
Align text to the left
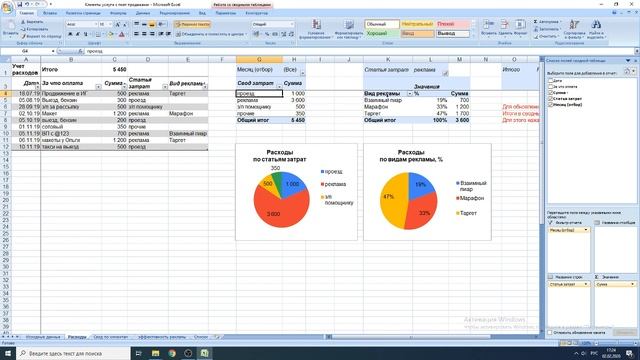tap(136, 34)
